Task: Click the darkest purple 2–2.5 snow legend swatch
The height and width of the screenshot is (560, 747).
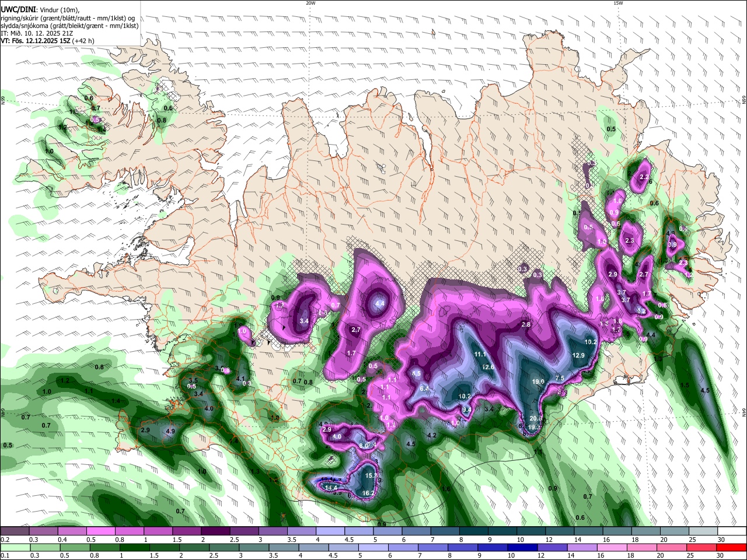Action: tap(215, 531)
